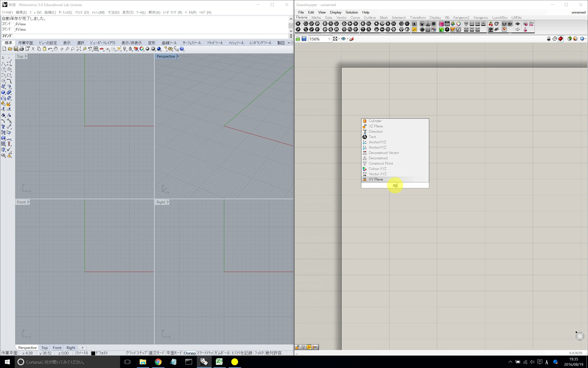Screen dimensions: 588x368
Task: Open the Top viewport title dropdown arrow
Action: coord(26,56)
